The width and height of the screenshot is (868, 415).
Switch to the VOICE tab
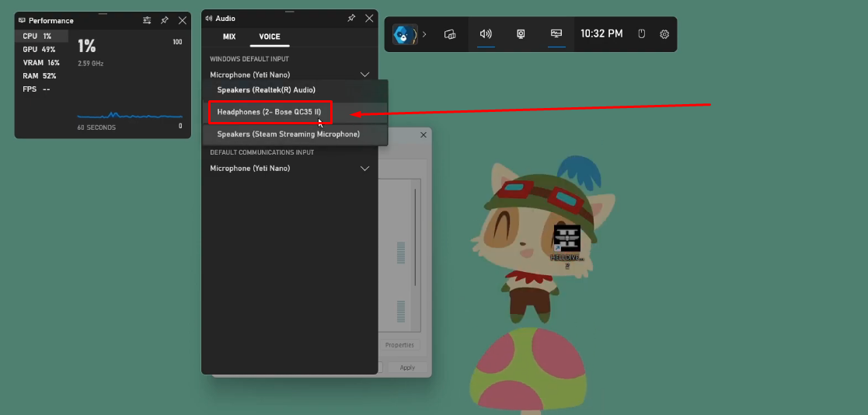[270, 37]
